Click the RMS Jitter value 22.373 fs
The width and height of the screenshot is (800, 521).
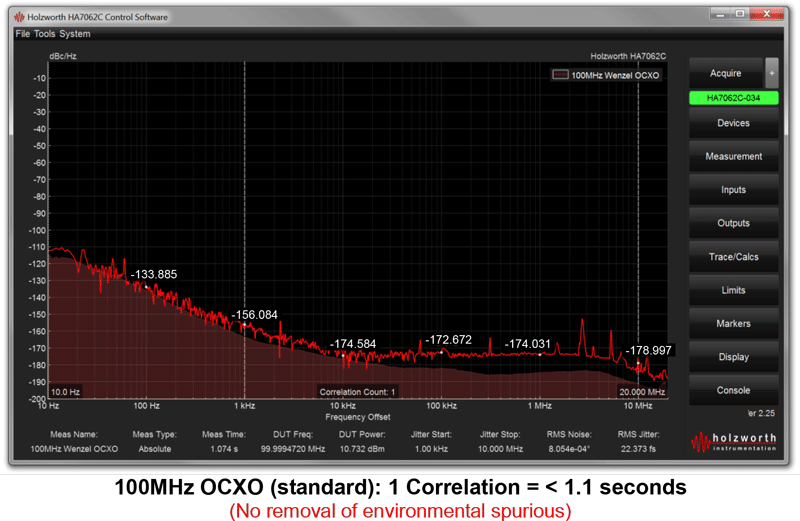[x=638, y=449]
